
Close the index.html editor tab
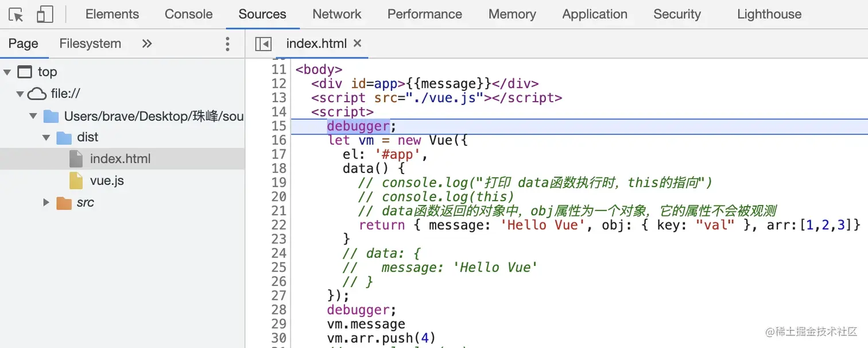[358, 44]
